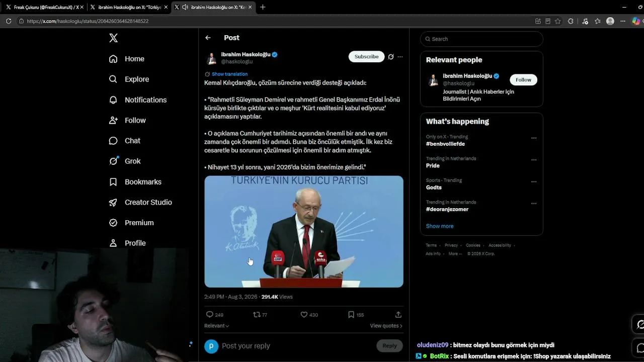644x362 pixels.
Task: Follow İbrahim Haskoloğlu in Relevant people
Action: [x=523, y=80]
